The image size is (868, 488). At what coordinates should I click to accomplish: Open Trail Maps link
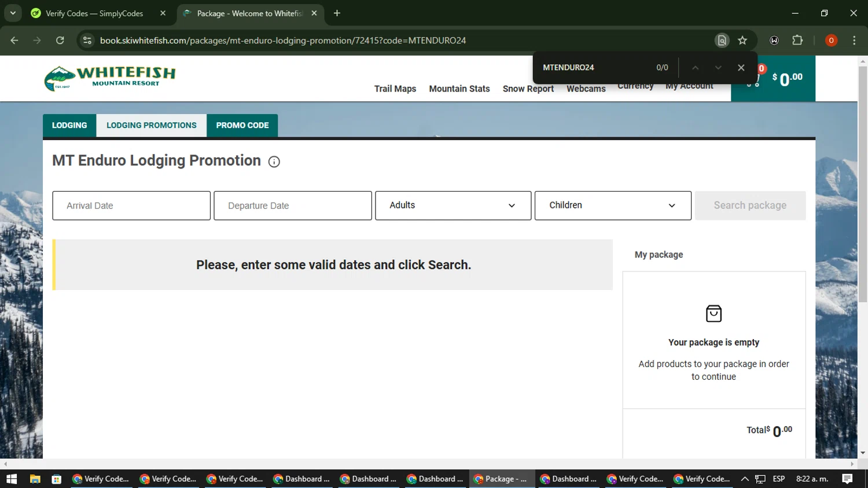(x=395, y=89)
